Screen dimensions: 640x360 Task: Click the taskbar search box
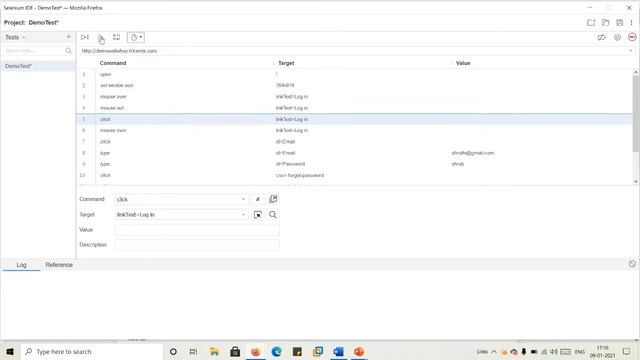click(x=92, y=351)
